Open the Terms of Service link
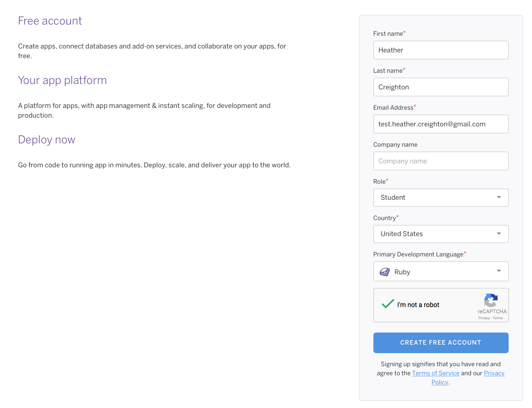This screenshot has width=532, height=408. click(x=436, y=373)
